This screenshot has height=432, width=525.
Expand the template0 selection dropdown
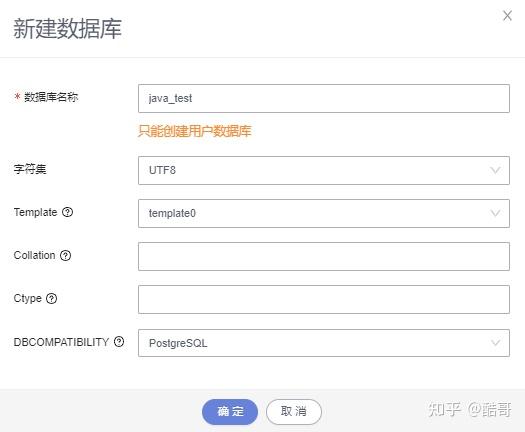pyautogui.click(x=324, y=214)
